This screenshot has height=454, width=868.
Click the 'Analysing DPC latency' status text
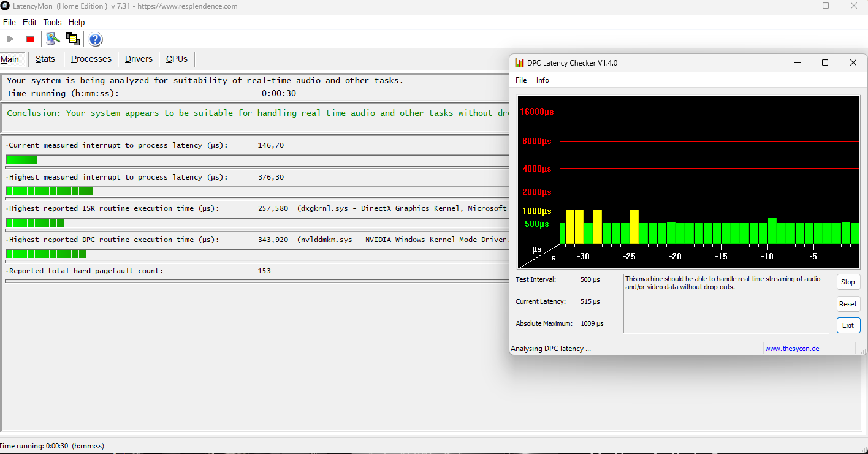[550, 349]
